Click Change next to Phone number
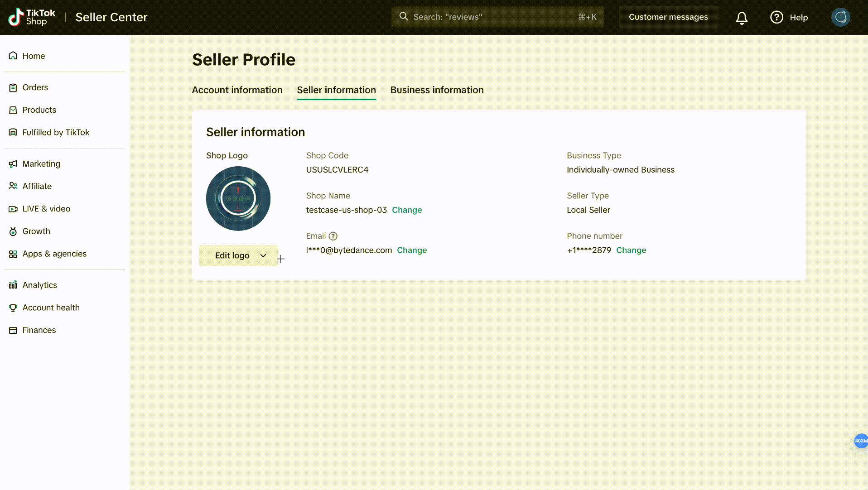The image size is (868, 490). (631, 250)
